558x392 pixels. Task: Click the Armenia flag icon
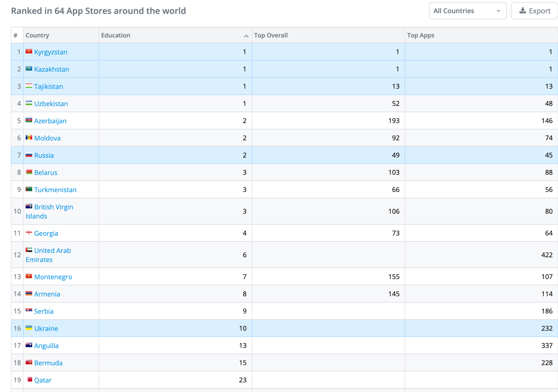click(29, 293)
